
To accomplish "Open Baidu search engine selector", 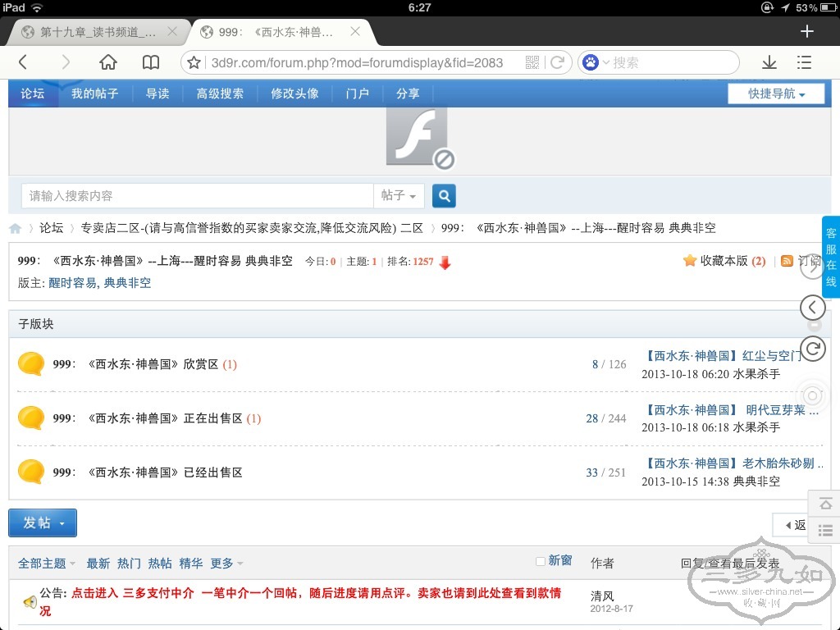I will (x=596, y=62).
